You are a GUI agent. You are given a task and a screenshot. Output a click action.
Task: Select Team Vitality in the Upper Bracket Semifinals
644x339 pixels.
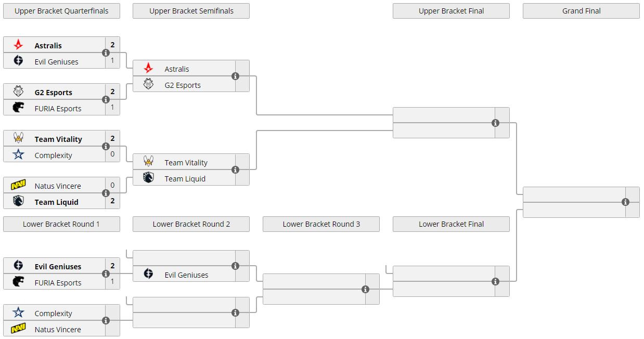coord(186,163)
